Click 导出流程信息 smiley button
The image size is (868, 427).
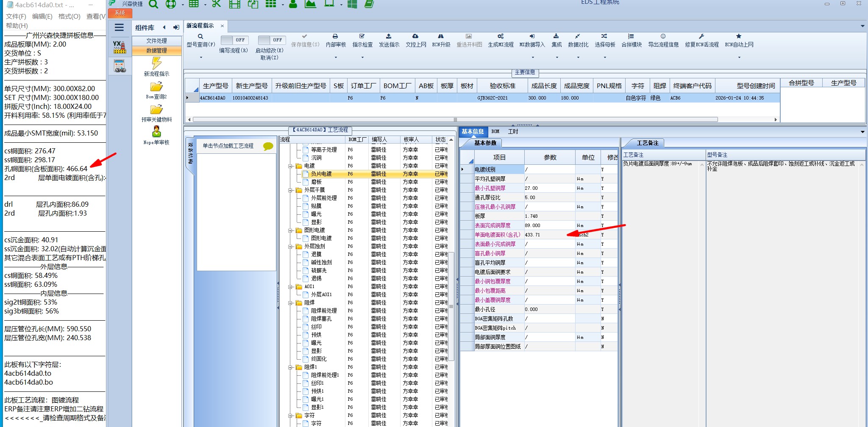(663, 41)
